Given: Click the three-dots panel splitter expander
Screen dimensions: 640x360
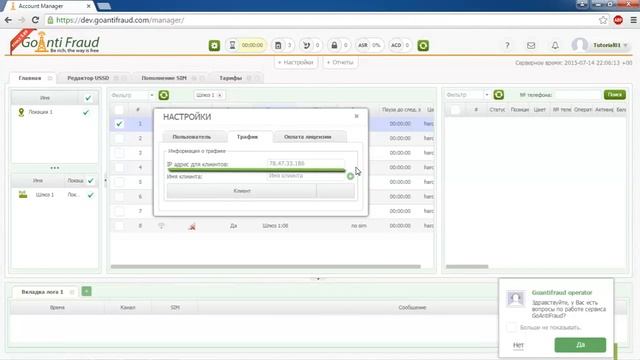Looking at the screenshot, I should (55, 168).
